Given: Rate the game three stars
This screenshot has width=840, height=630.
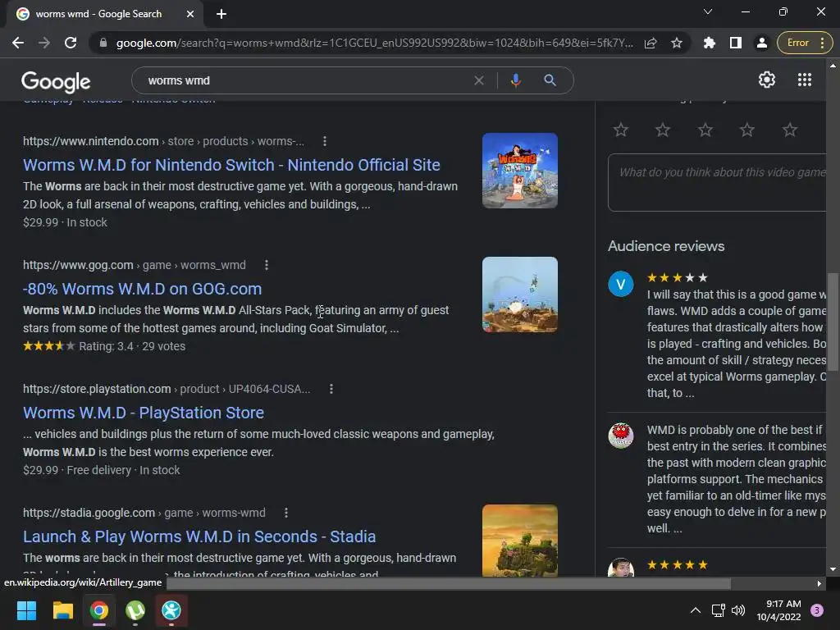Looking at the screenshot, I should (x=705, y=130).
